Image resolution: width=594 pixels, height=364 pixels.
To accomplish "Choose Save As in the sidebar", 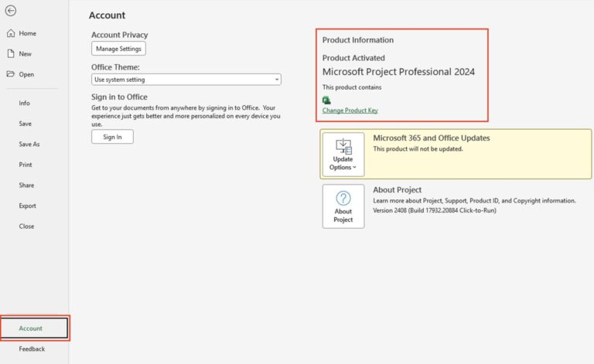I will 29,144.
